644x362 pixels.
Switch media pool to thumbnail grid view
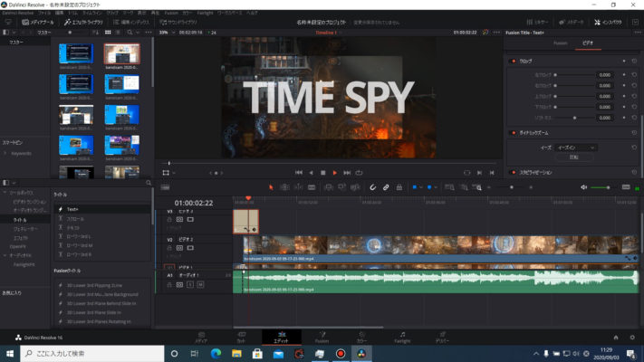tap(108, 33)
